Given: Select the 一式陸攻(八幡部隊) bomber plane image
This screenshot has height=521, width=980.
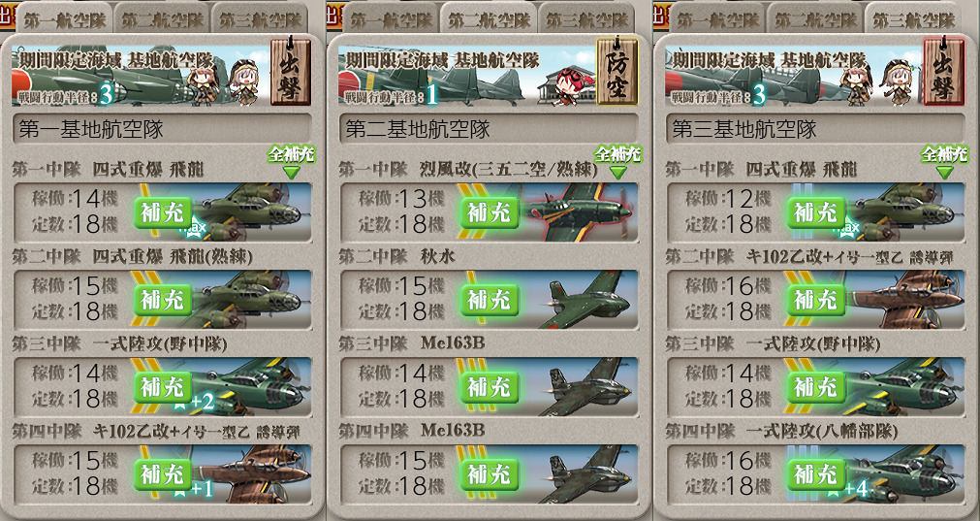Looking at the screenshot, I should (900, 474).
